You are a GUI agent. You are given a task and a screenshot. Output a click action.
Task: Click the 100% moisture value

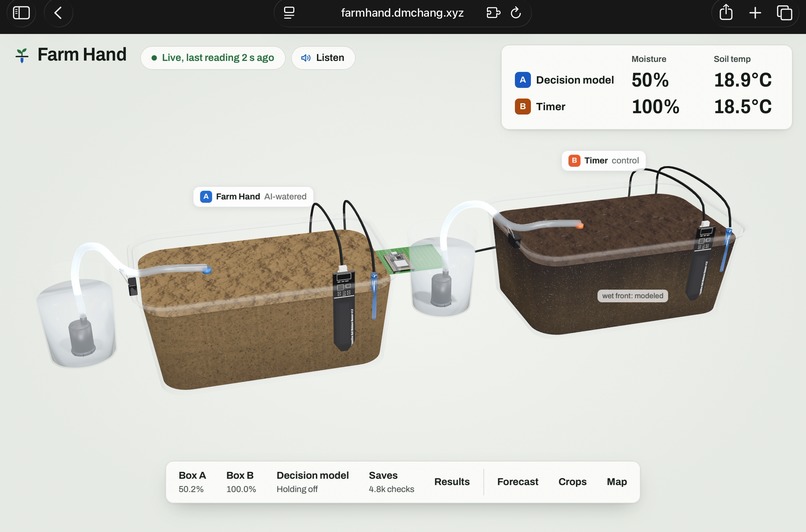(x=655, y=106)
